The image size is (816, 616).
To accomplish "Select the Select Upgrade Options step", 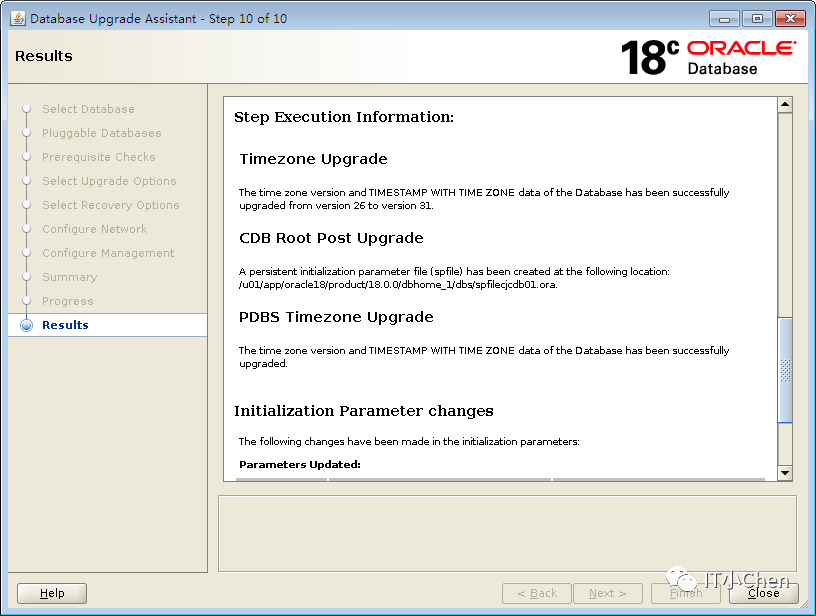I will click(109, 181).
